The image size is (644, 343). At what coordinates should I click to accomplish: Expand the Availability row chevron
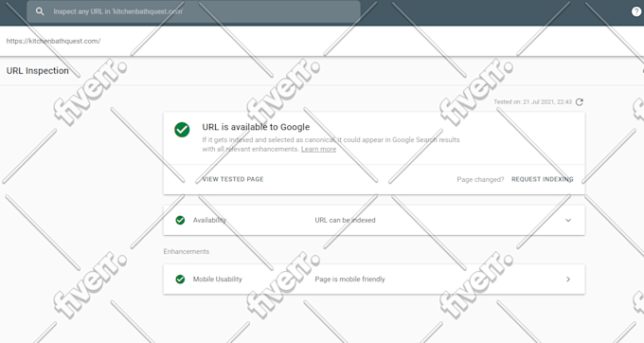tap(568, 220)
